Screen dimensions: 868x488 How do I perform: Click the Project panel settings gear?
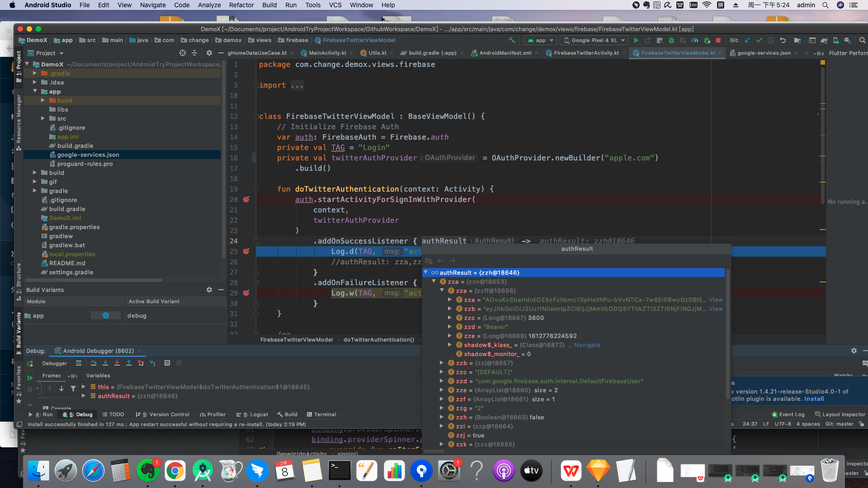pyautogui.click(x=209, y=53)
